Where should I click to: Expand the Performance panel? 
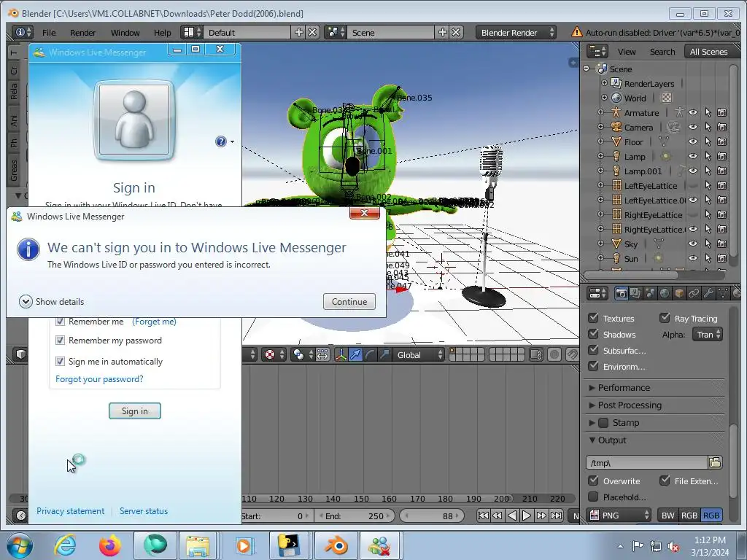[592, 388]
